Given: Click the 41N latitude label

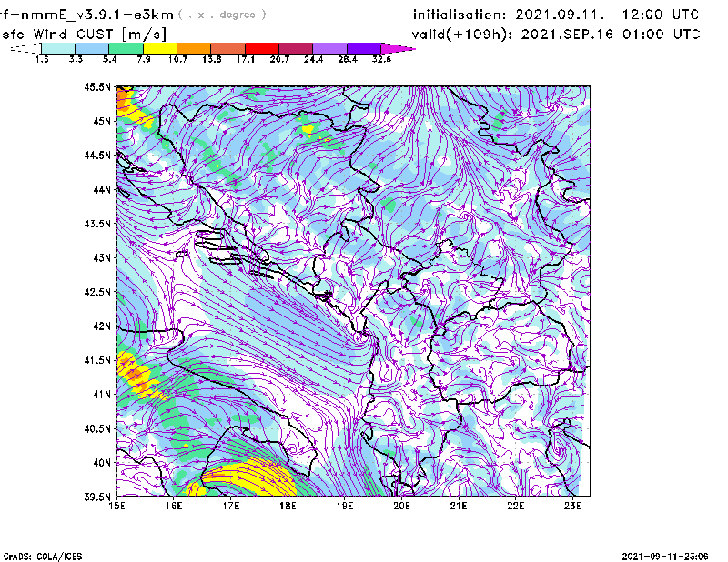Looking at the screenshot, I should (x=102, y=395).
